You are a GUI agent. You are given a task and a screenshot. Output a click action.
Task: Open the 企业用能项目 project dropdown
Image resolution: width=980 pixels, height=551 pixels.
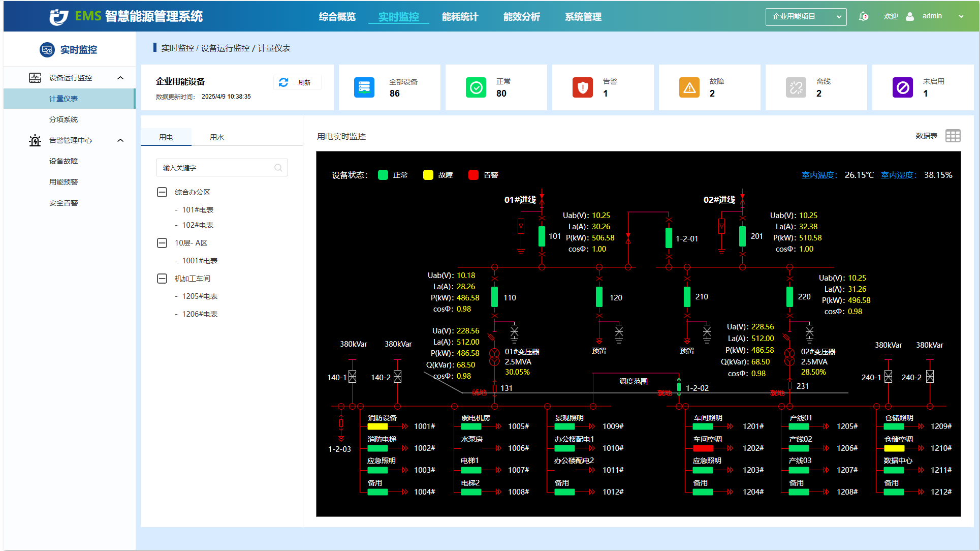(x=806, y=17)
